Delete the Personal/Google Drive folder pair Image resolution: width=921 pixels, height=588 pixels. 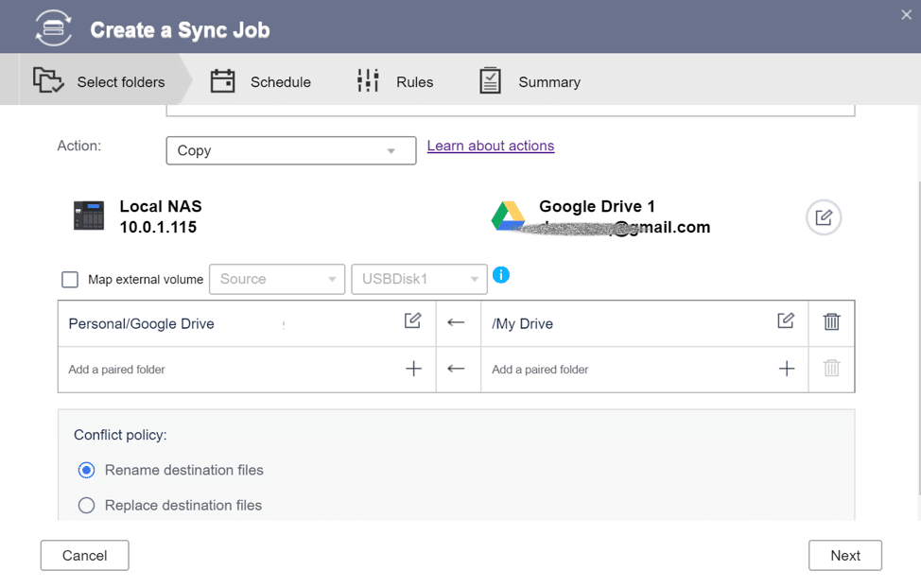831,322
